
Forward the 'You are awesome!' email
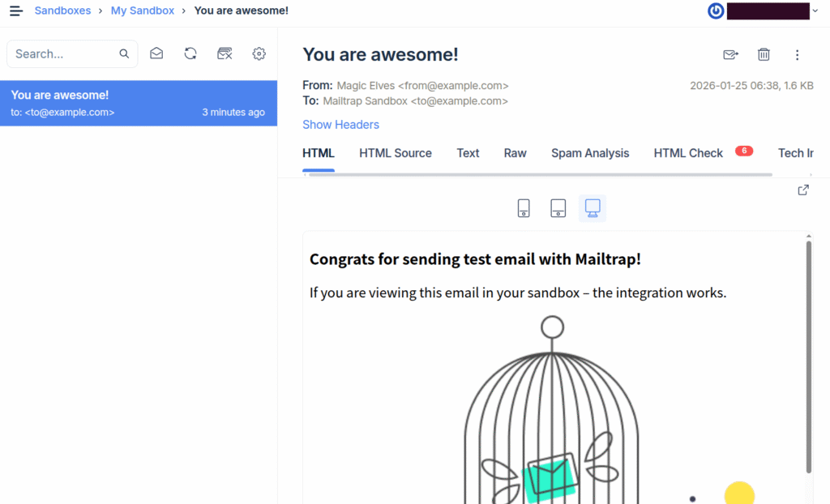tap(730, 54)
